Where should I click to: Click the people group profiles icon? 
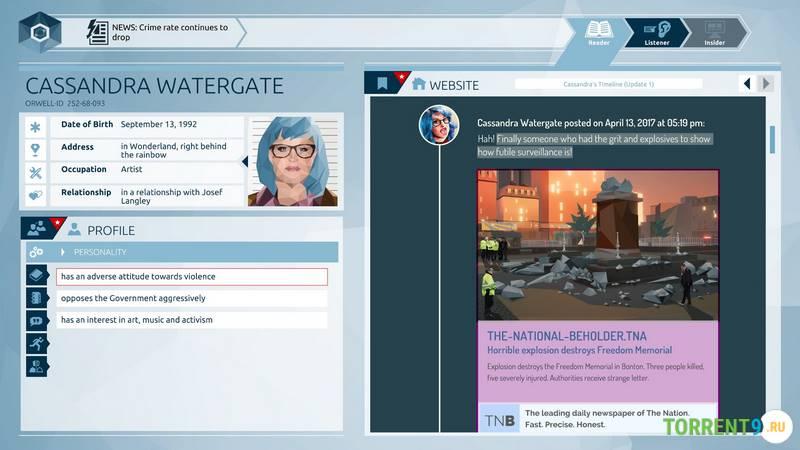[36, 229]
